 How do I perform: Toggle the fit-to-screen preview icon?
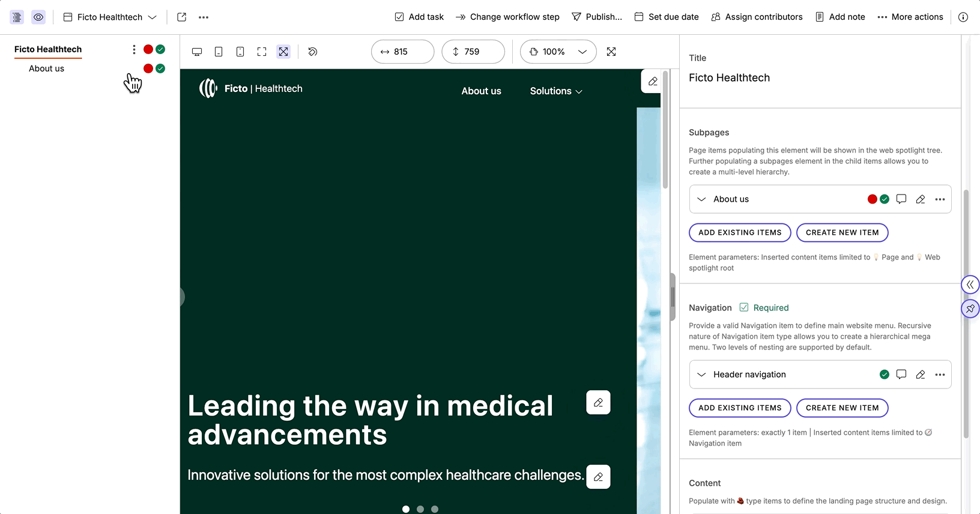point(283,52)
